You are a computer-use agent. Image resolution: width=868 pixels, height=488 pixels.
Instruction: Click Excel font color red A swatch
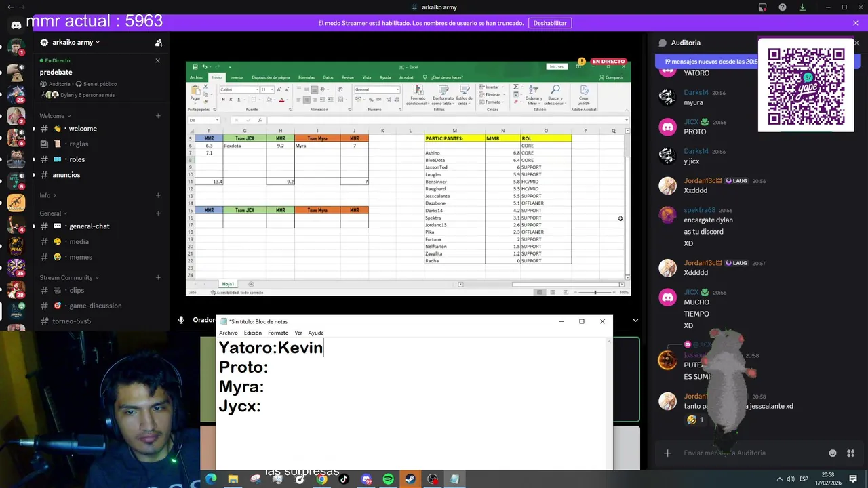point(281,100)
